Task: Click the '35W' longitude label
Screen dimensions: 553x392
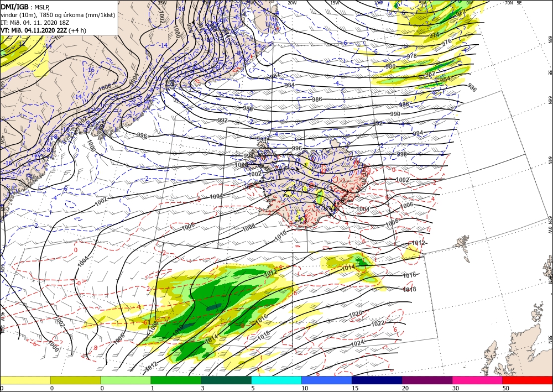Action: pyautogui.click(x=162, y=3)
